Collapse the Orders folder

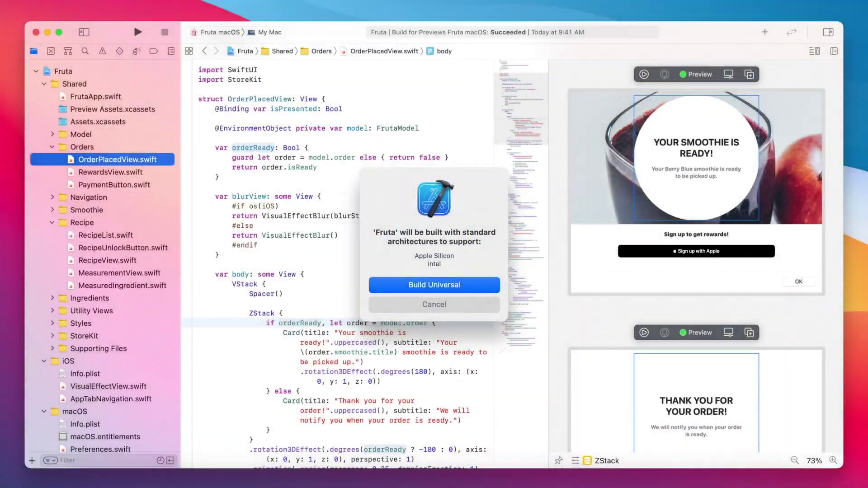(52, 147)
